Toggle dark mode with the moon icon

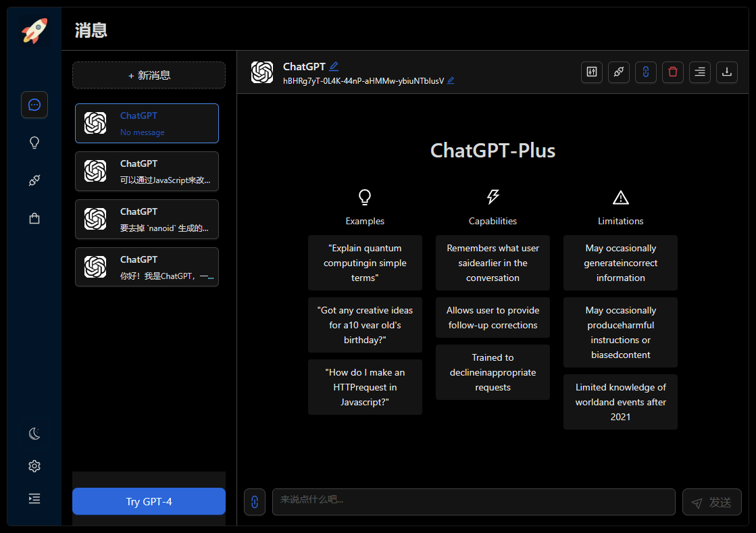tap(34, 434)
